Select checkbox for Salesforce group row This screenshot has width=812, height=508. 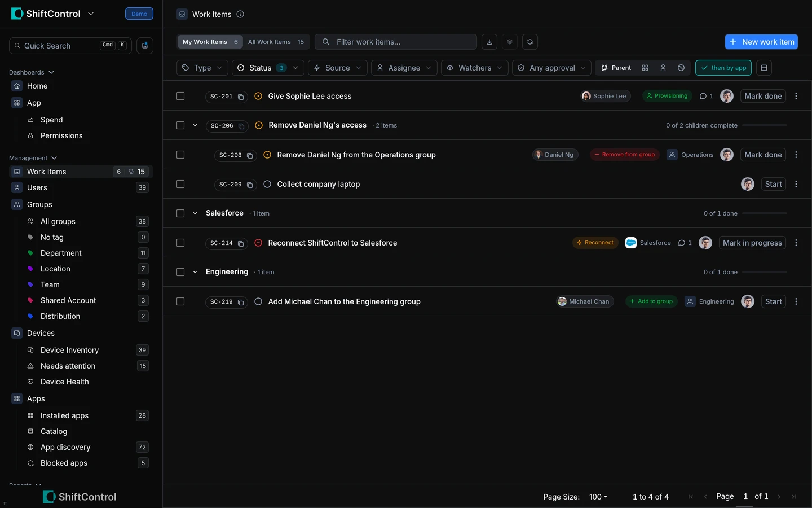(180, 213)
